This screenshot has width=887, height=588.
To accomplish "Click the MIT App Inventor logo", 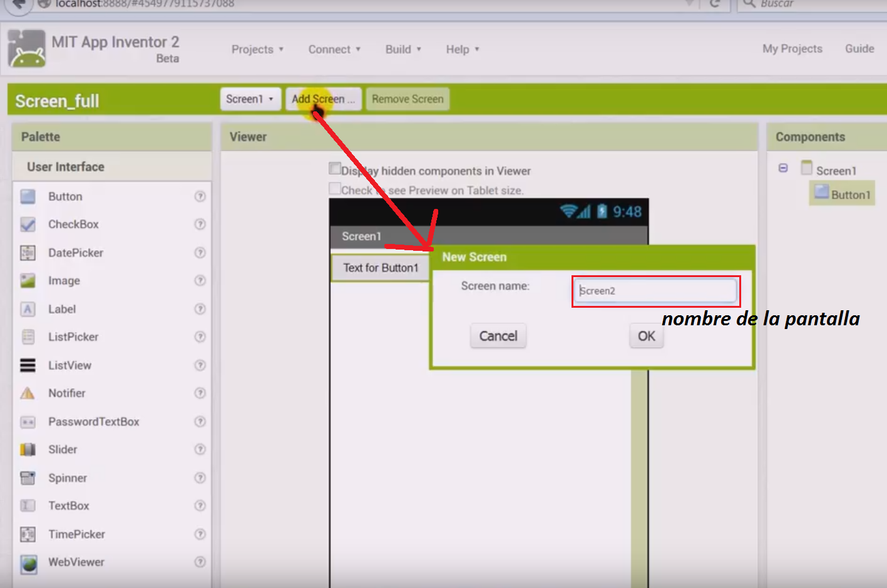I will tap(25, 48).
